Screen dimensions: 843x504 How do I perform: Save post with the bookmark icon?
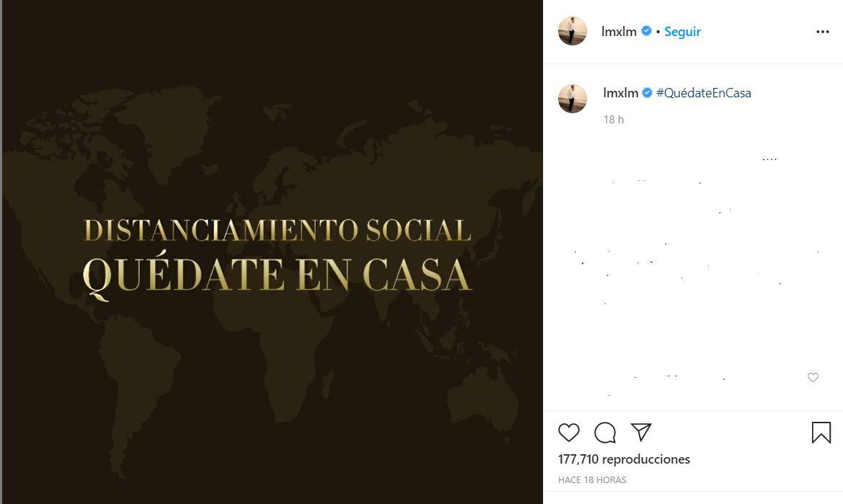point(821,433)
